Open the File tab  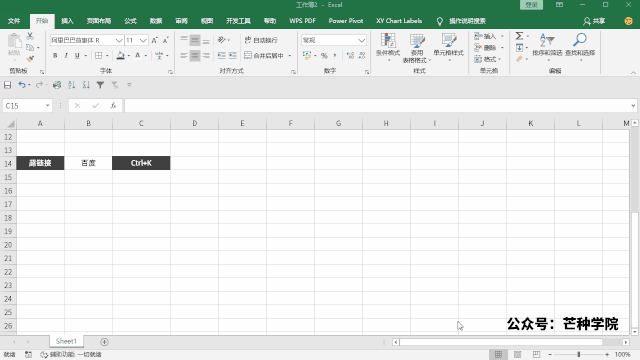pos(14,21)
